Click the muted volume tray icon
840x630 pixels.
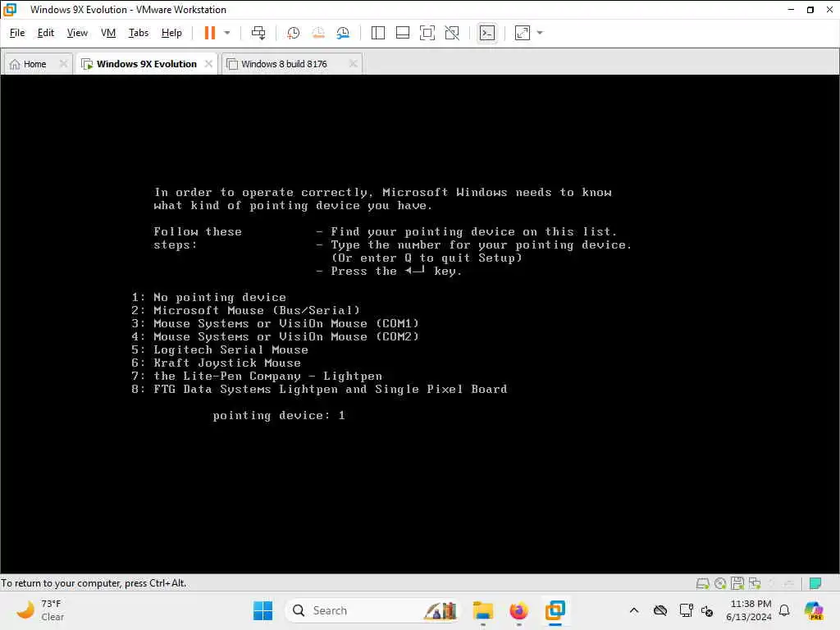(707, 610)
